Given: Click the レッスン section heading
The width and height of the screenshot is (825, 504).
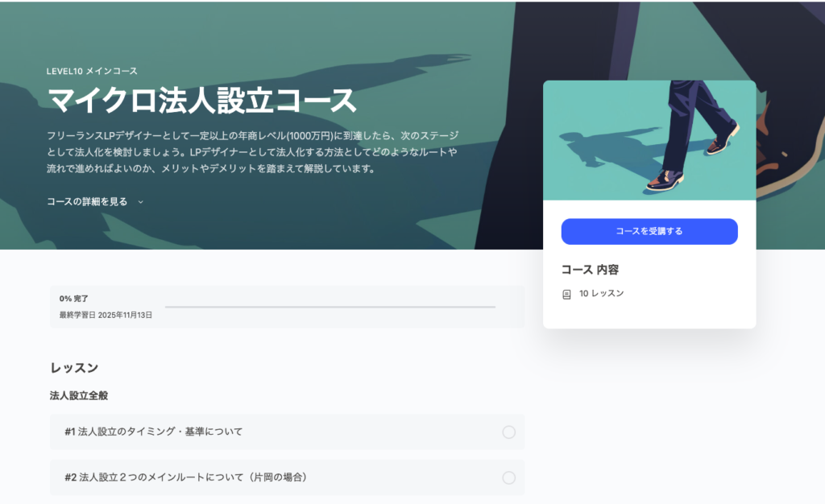Looking at the screenshot, I should pos(74,368).
